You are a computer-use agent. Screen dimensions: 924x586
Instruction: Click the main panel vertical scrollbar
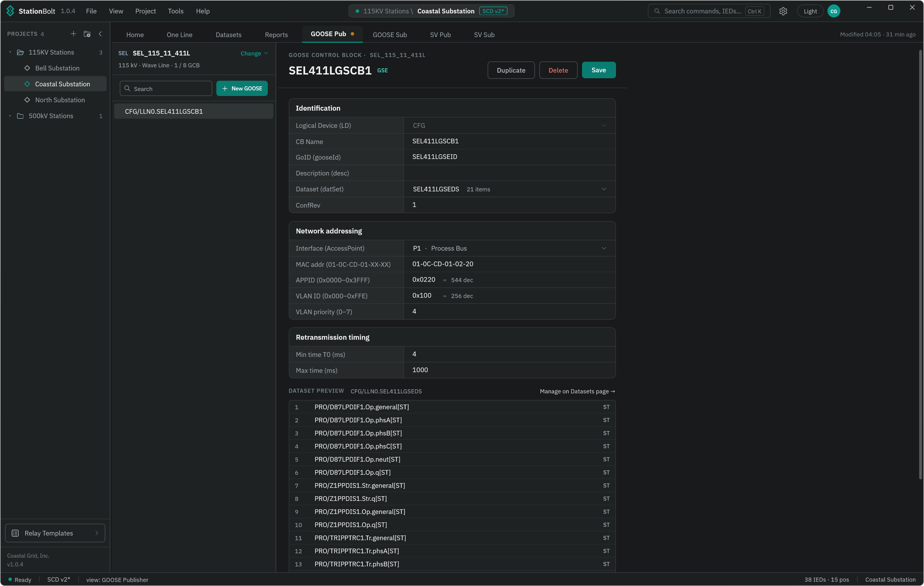920,265
